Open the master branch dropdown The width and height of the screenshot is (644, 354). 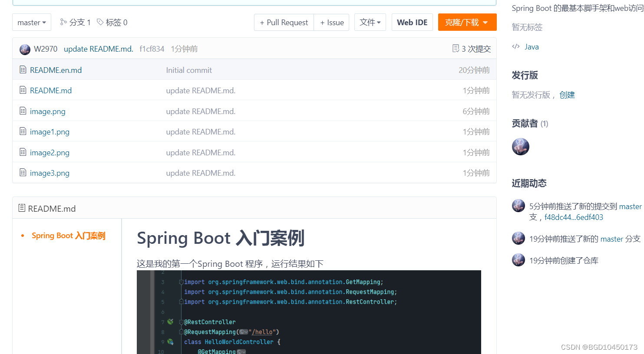(x=32, y=22)
